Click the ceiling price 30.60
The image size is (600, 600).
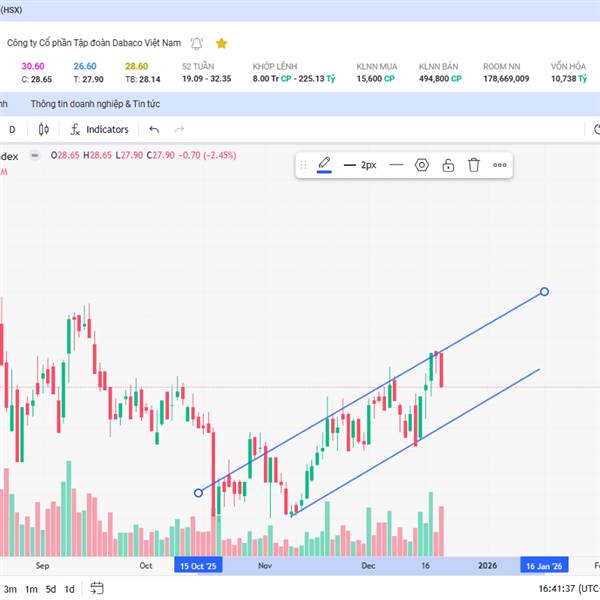(33, 66)
